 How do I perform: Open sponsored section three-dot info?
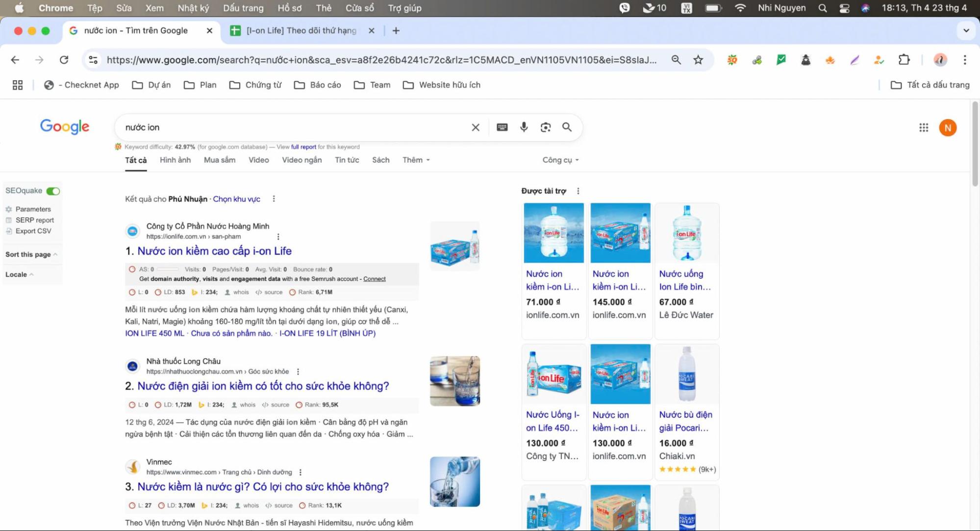(x=578, y=191)
